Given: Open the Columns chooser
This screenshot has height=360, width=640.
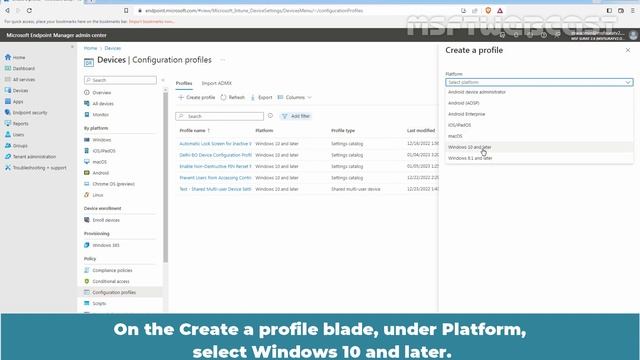Looking at the screenshot, I should pos(294,98).
